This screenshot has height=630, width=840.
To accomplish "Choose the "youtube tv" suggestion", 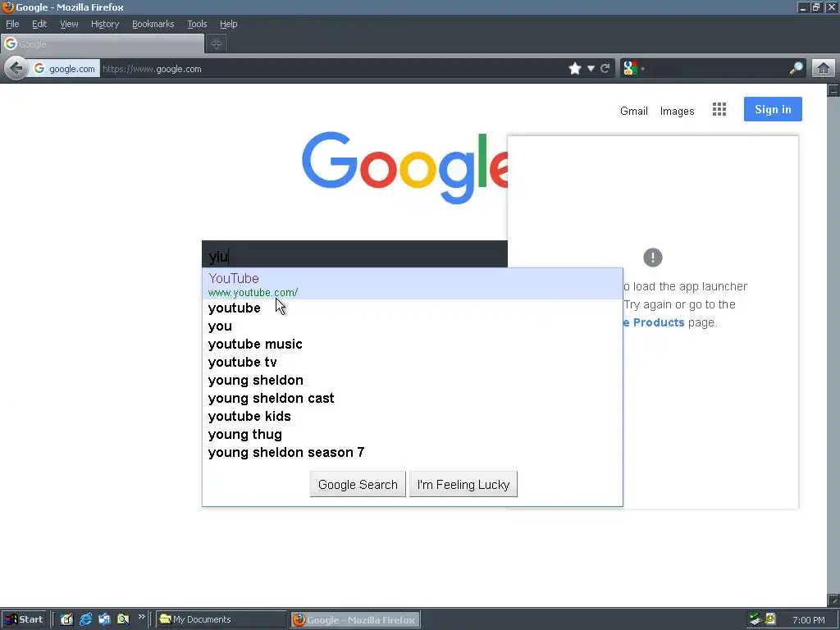I will [x=412, y=362].
